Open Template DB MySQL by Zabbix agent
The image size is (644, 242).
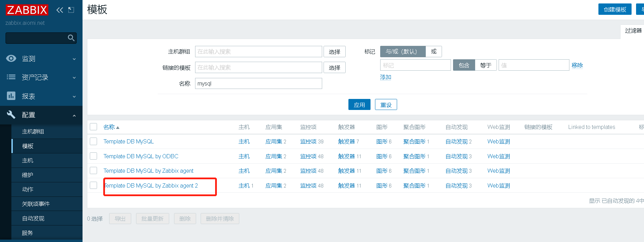148,171
